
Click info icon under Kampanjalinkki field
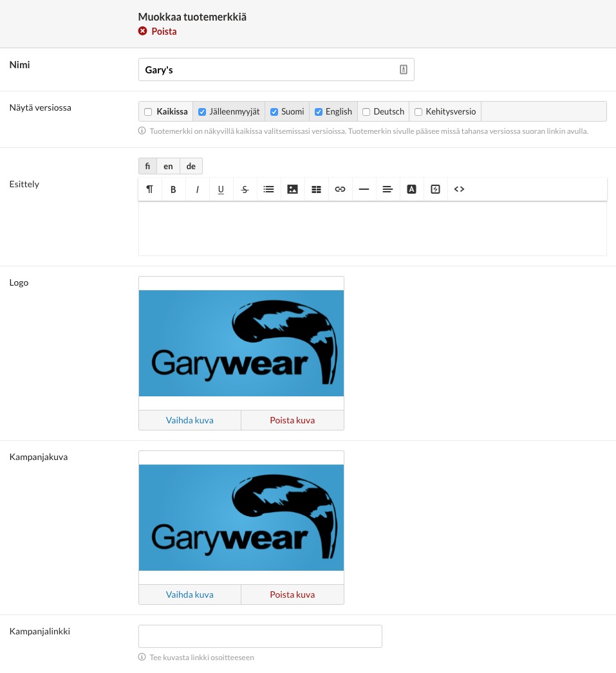pos(142,657)
